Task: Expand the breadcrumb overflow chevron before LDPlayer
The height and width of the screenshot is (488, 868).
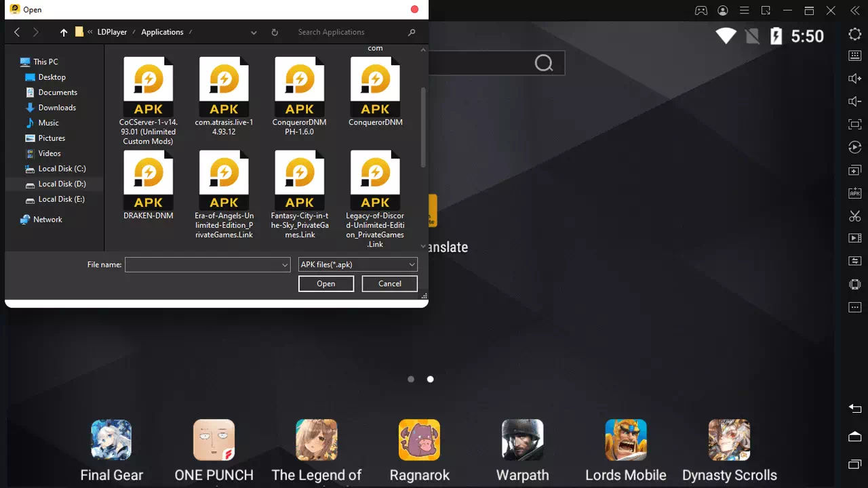Action: 90,32
